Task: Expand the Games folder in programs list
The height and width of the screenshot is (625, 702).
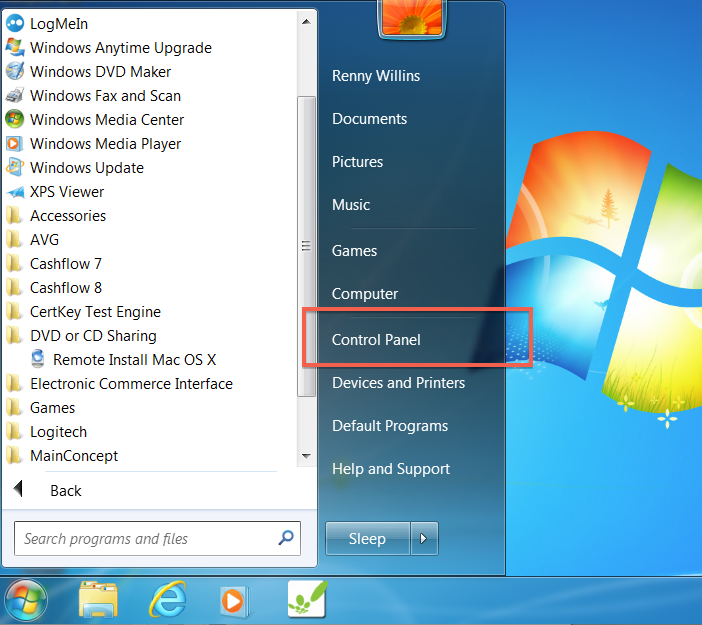Action: (52, 408)
